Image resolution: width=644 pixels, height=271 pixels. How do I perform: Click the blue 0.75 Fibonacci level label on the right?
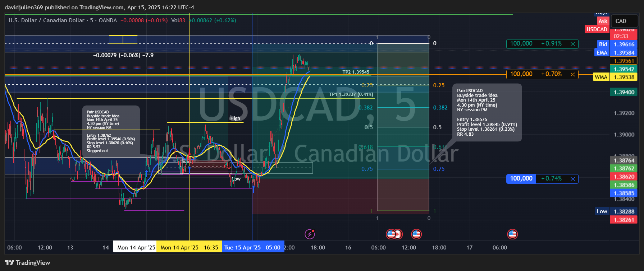tap(439, 169)
